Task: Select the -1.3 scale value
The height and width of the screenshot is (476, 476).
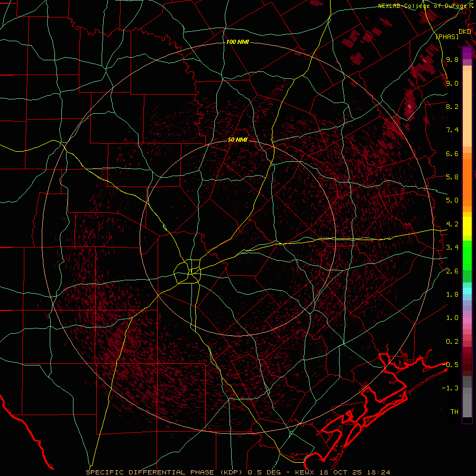Action: coord(450,388)
